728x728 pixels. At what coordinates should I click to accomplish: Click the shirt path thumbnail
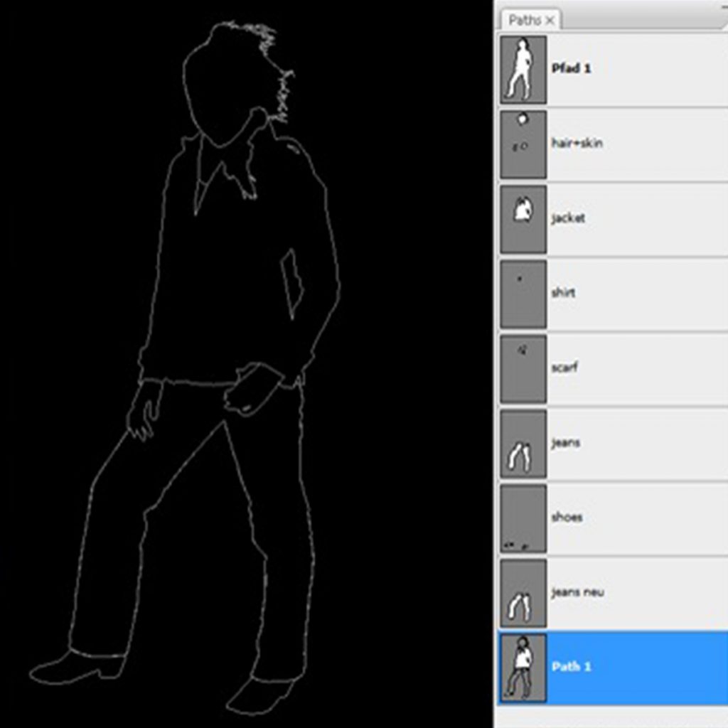523,294
